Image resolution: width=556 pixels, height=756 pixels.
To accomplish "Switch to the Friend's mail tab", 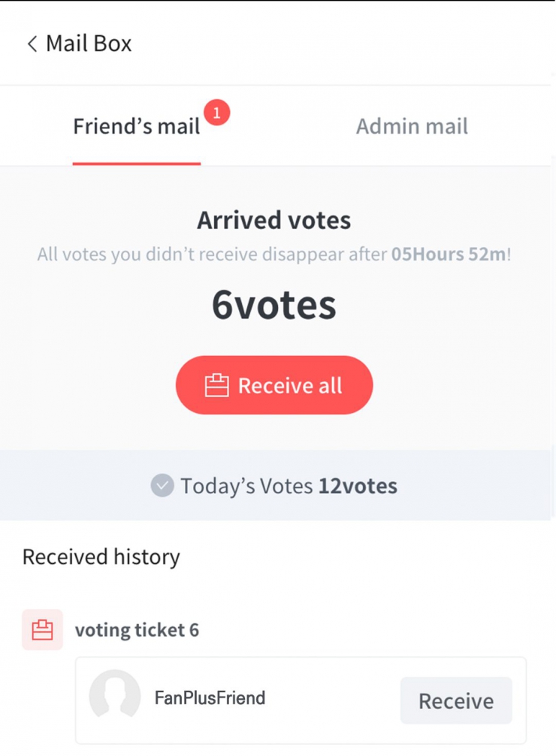I will [136, 126].
